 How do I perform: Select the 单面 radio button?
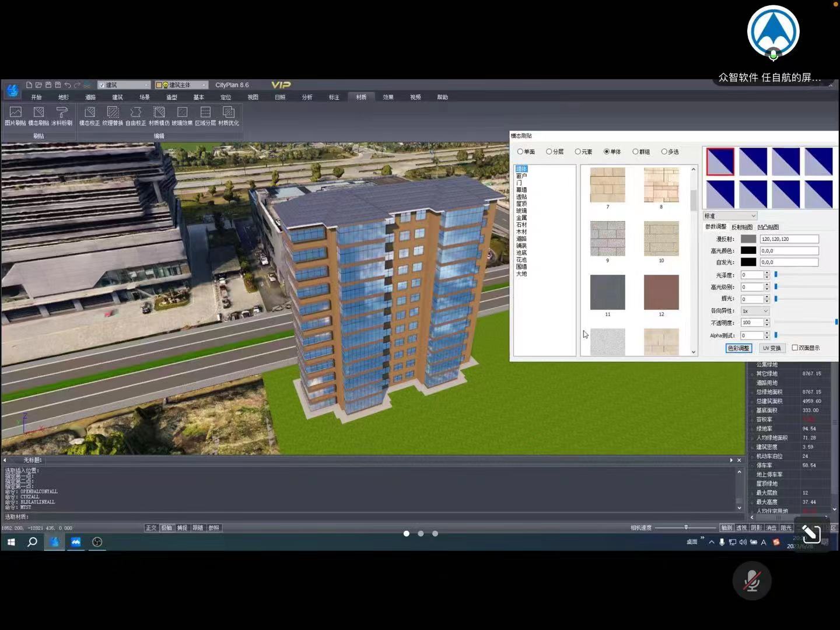(520, 152)
